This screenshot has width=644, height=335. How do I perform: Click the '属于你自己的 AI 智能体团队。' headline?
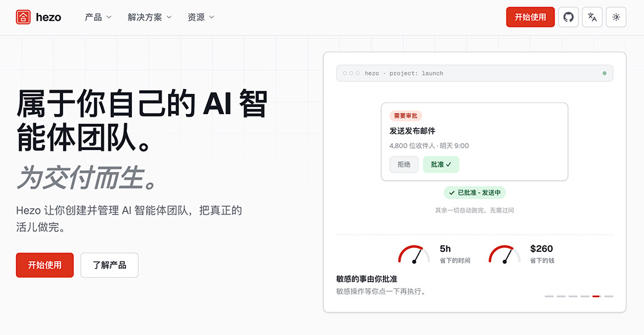[x=142, y=120]
